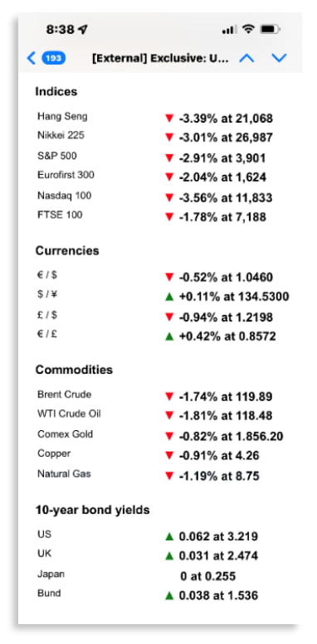Tap green up arrow beside $ / ¥
317x644 pixels.
click(x=169, y=297)
